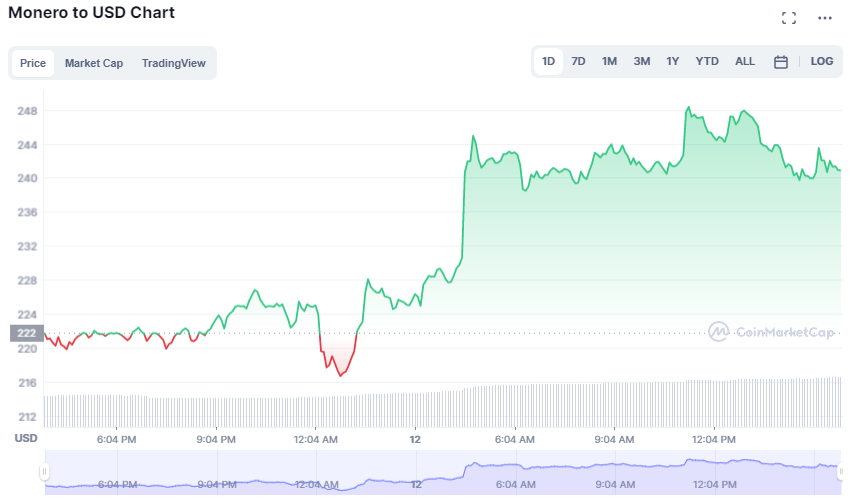Grab the right handle of the range navigator
Viewport: 859px width, 503px height.
[x=841, y=471]
